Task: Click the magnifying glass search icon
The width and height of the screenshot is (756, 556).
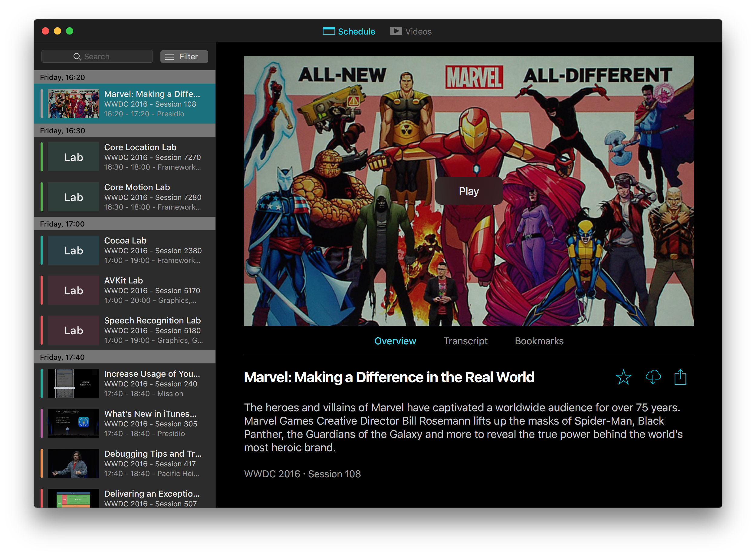Action: [77, 57]
